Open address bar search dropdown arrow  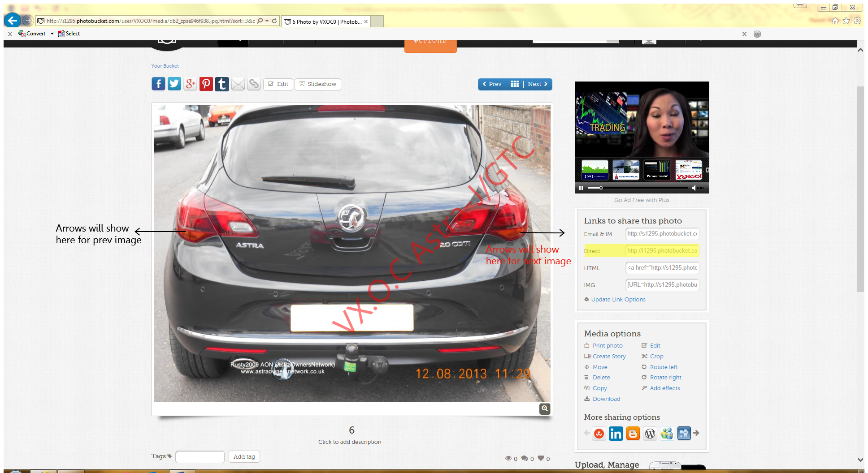(x=267, y=21)
